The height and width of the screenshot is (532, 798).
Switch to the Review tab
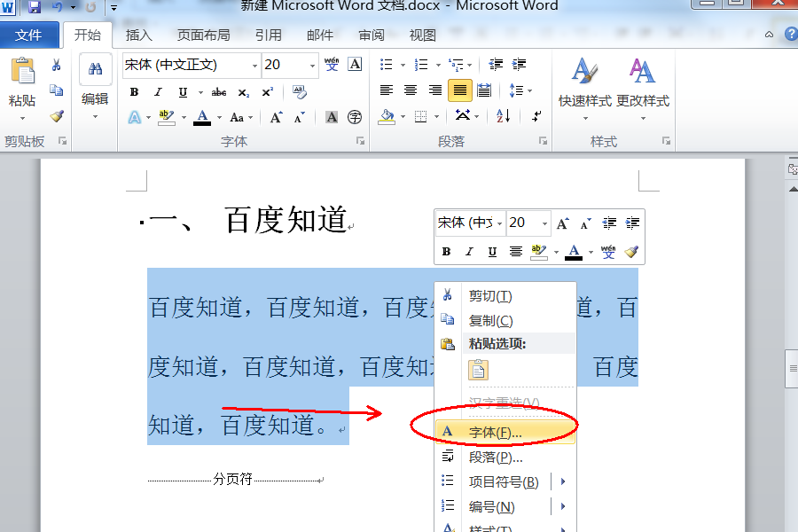click(x=372, y=35)
